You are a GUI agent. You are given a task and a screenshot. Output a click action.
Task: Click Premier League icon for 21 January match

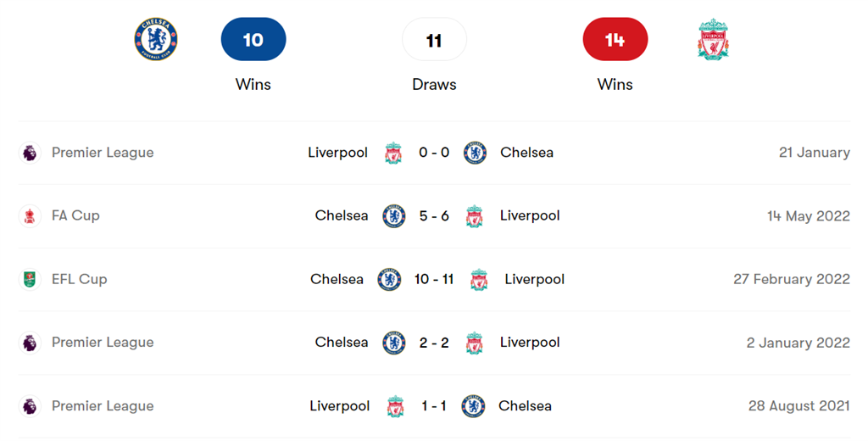coord(30,153)
